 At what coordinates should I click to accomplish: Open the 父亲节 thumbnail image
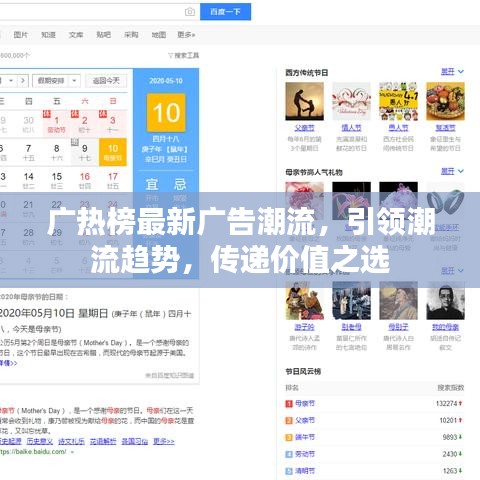coord(304,101)
